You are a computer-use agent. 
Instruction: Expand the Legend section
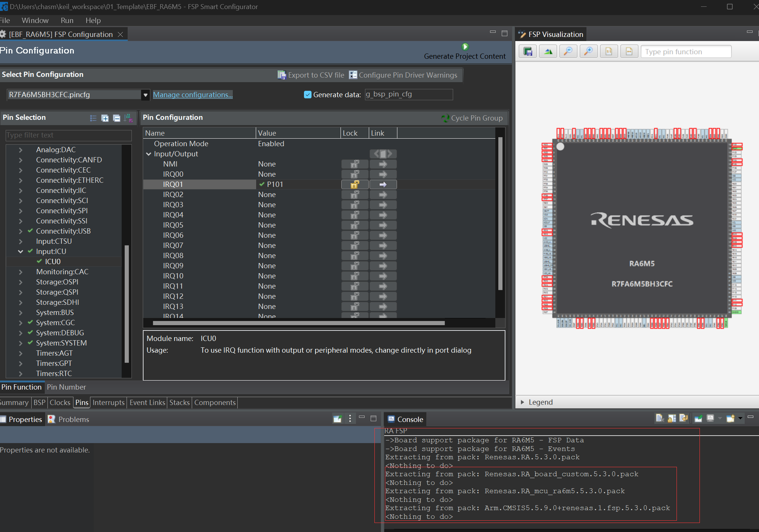click(522, 402)
